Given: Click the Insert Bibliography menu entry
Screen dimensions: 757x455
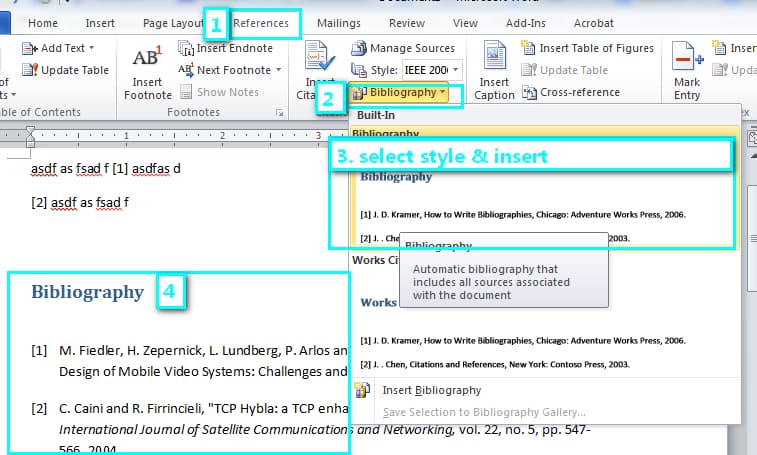Looking at the screenshot, I should pyautogui.click(x=432, y=390).
